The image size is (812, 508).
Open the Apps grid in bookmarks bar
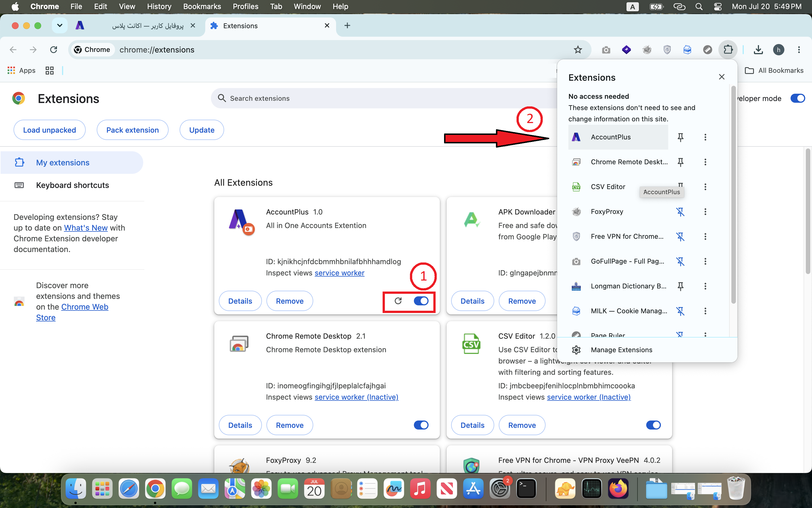click(21, 70)
